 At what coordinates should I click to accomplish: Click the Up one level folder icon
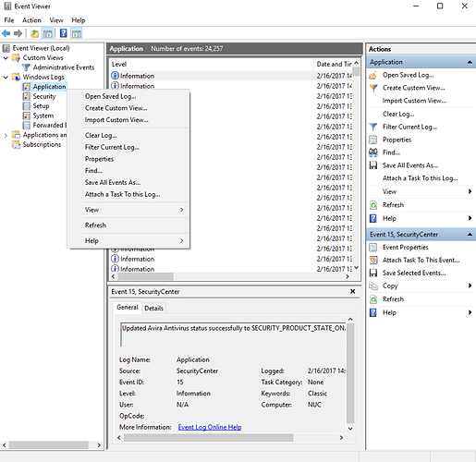pyautogui.click(x=35, y=33)
